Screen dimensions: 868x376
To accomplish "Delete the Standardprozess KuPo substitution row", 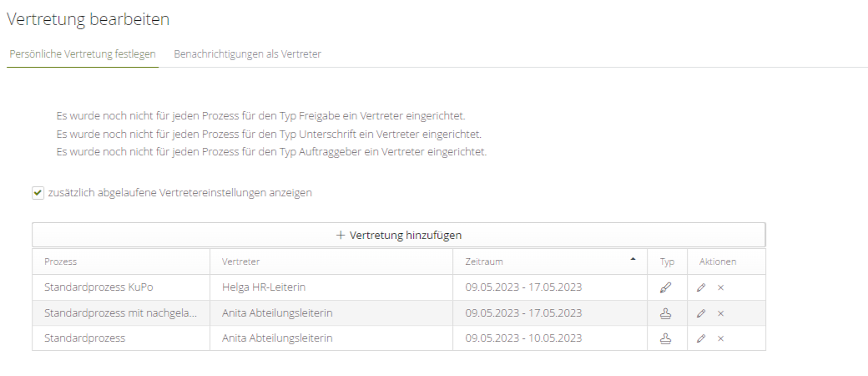I will [720, 287].
